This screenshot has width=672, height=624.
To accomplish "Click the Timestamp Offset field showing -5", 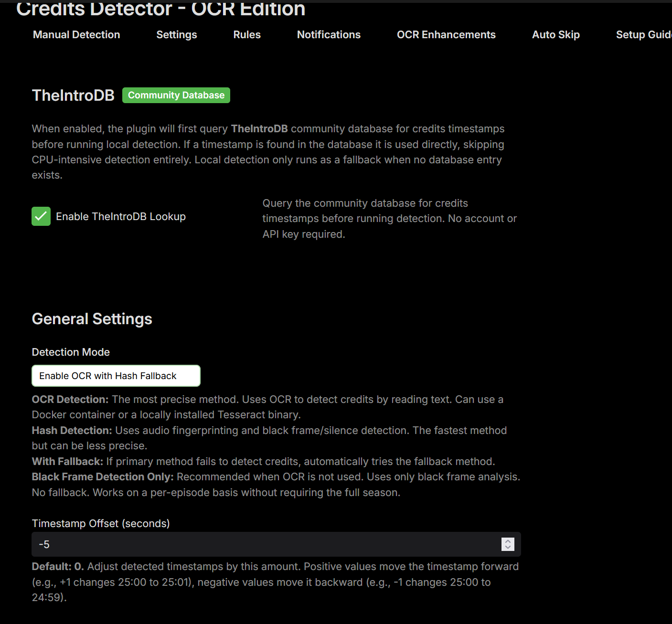I will 276,544.
